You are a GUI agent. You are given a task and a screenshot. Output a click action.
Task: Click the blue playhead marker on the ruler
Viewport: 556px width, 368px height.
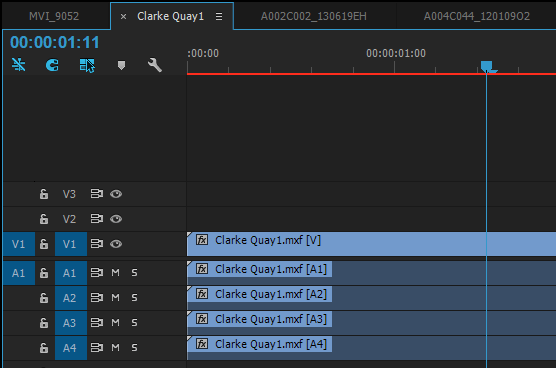[487, 67]
